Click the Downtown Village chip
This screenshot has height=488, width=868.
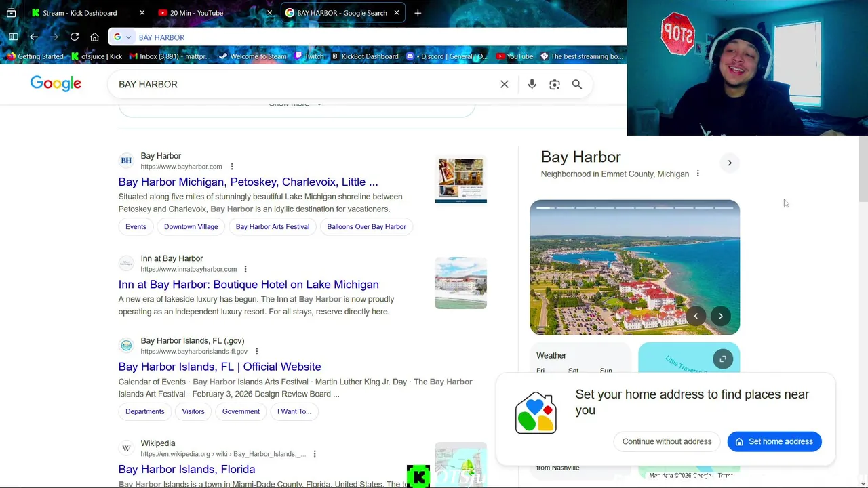coord(191,226)
